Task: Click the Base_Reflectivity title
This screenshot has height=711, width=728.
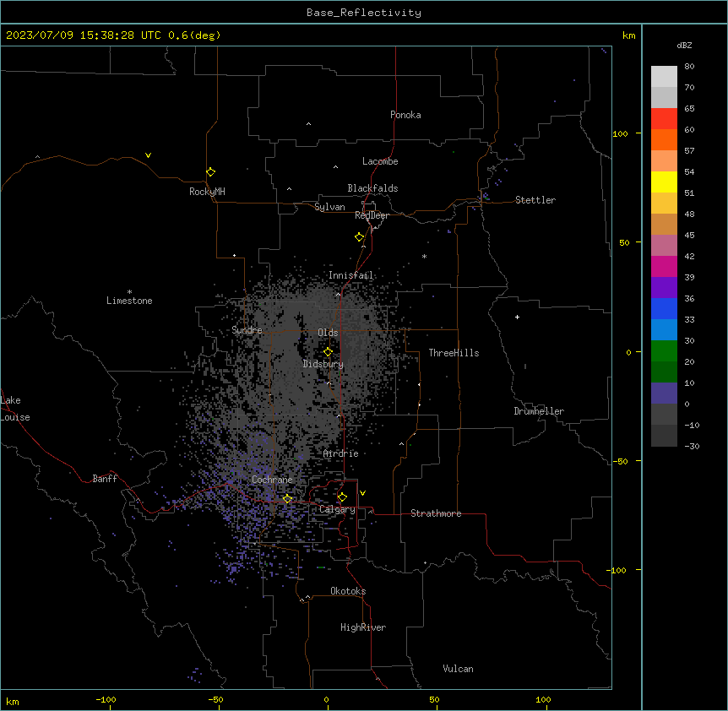Action: 364,13
